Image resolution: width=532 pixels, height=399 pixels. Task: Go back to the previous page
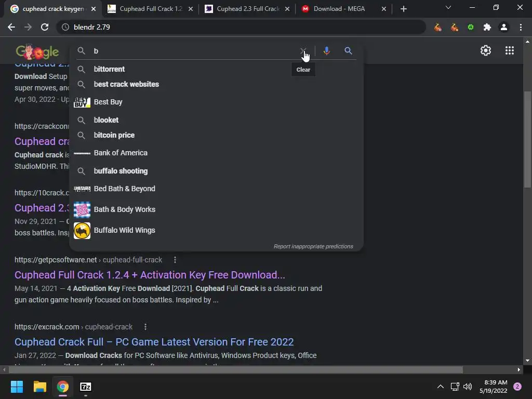click(x=11, y=27)
